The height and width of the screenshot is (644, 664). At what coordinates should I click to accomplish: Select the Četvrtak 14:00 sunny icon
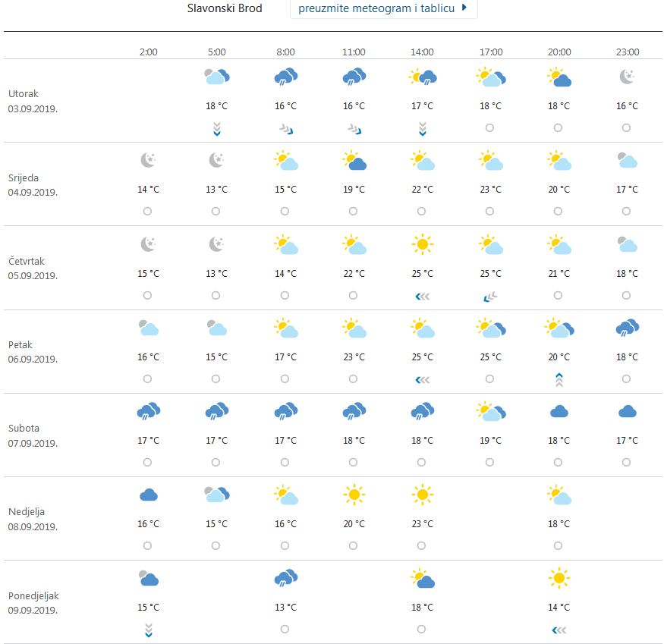[422, 244]
